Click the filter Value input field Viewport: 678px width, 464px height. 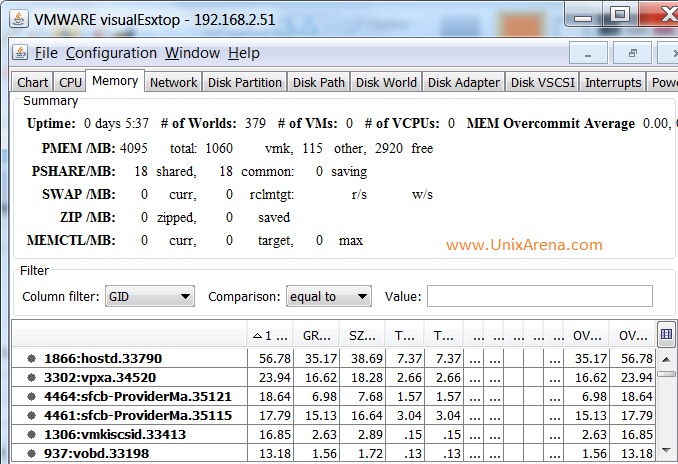click(x=540, y=296)
